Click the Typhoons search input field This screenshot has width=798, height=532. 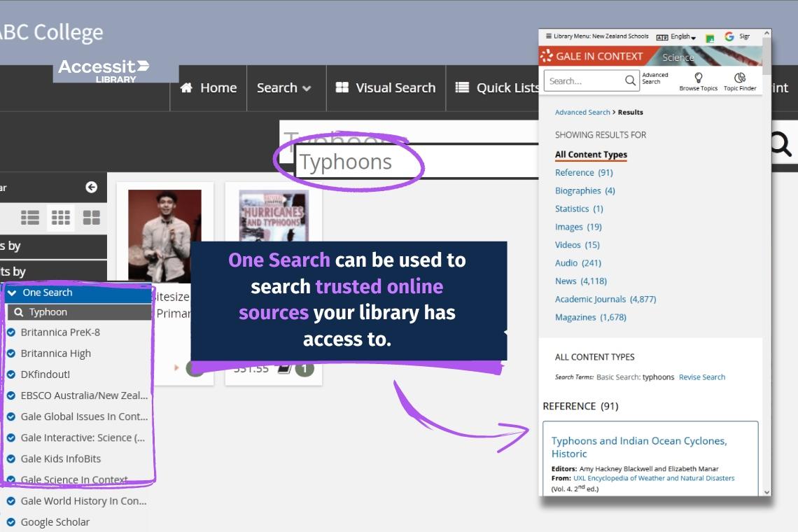(x=416, y=162)
